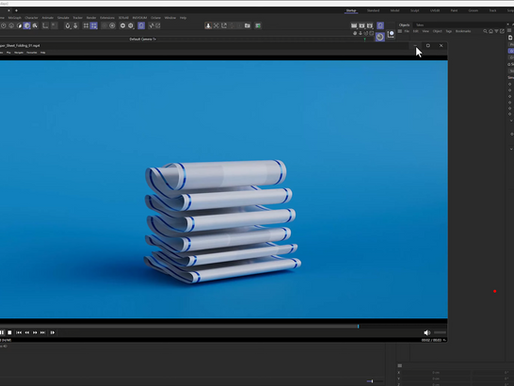Open the Object Manager View menu
This screenshot has height=386, width=514.
click(x=426, y=31)
